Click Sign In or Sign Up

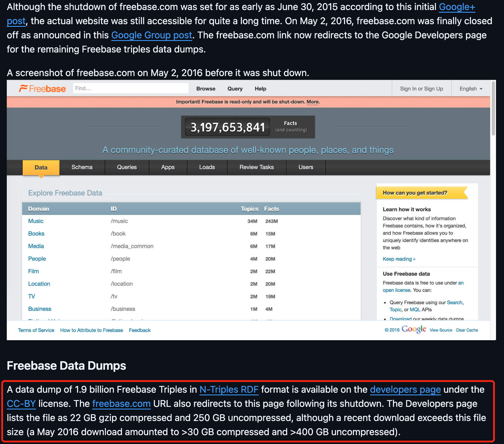tap(421, 88)
